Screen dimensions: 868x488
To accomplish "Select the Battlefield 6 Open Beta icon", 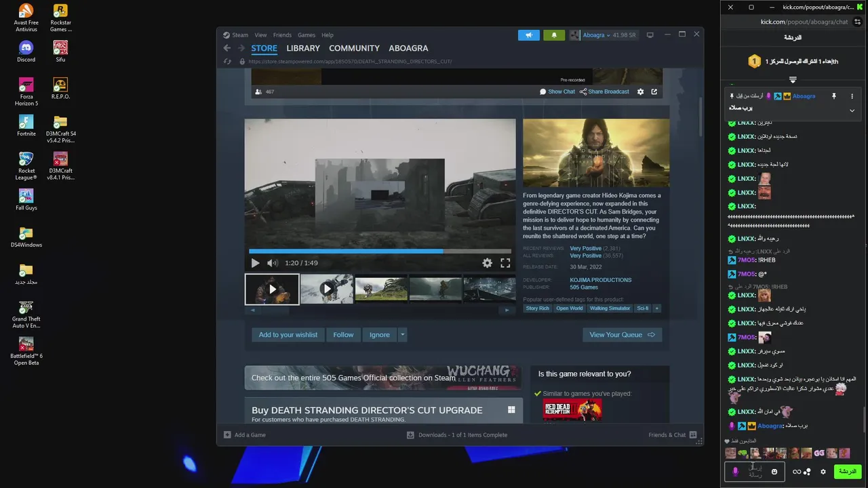I will tap(26, 351).
